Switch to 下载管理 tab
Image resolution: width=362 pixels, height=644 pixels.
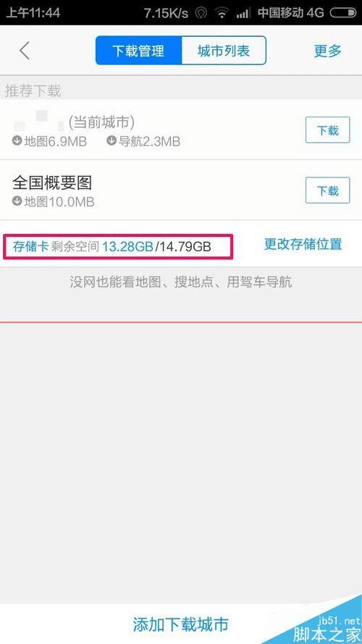pos(139,51)
